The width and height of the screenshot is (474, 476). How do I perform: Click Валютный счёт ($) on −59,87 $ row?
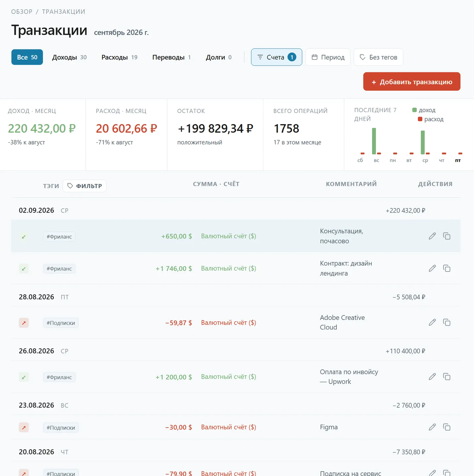(229, 322)
